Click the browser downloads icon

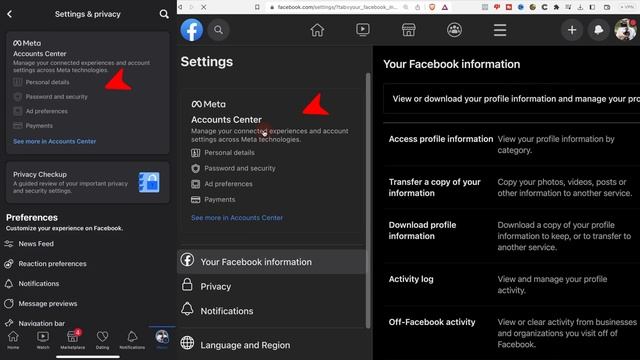580,7
